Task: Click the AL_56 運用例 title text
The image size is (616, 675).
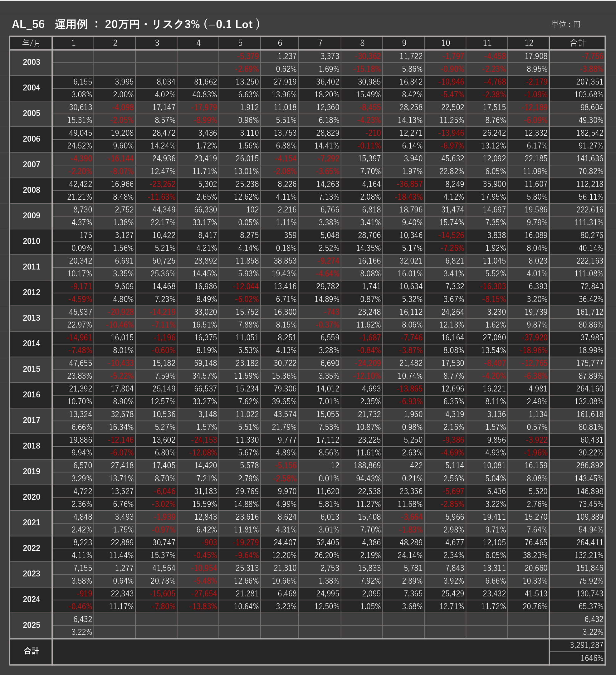Action: [x=135, y=24]
